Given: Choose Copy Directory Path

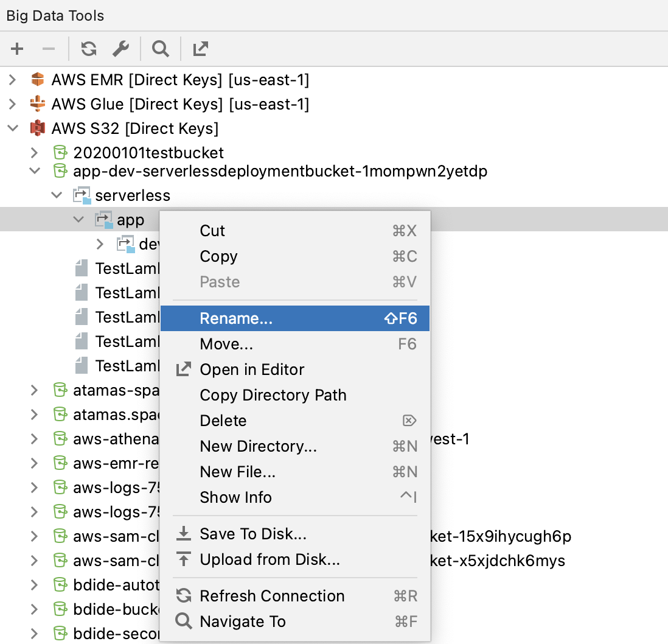Looking at the screenshot, I should pos(295,395).
